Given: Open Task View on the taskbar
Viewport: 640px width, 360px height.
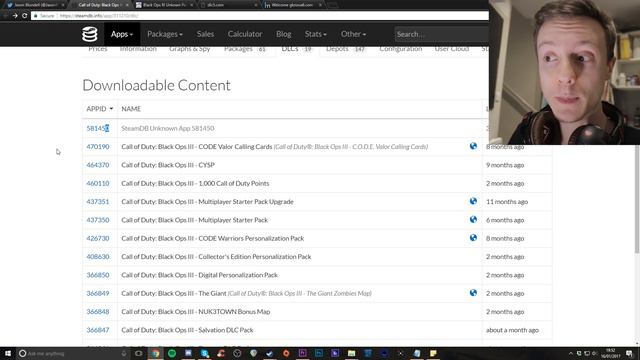Looking at the screenshot, I should (x=139, y=353).
